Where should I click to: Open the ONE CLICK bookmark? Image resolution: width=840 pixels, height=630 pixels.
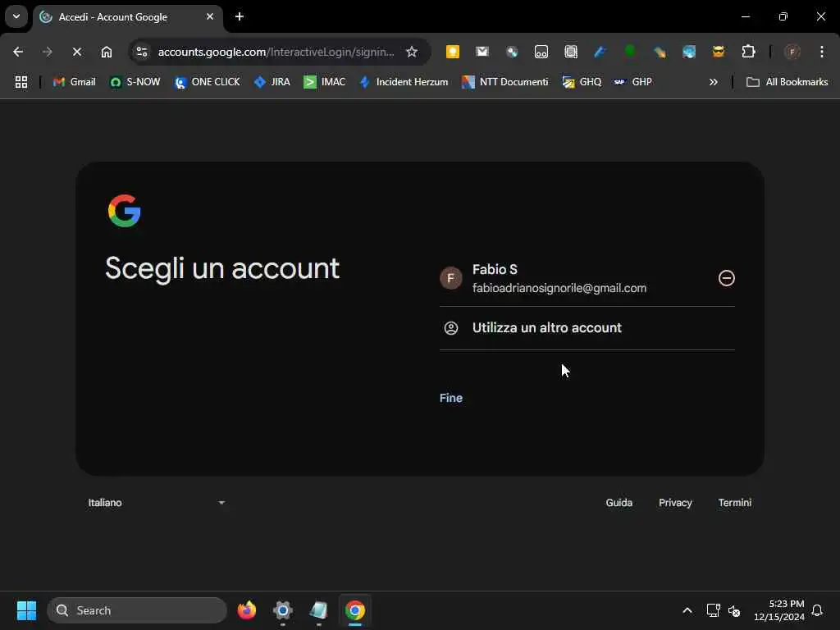[208, 82]
